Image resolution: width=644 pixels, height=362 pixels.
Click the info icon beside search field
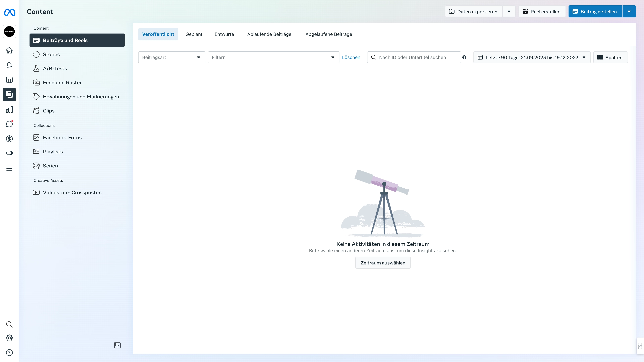[x=464, y=57]
